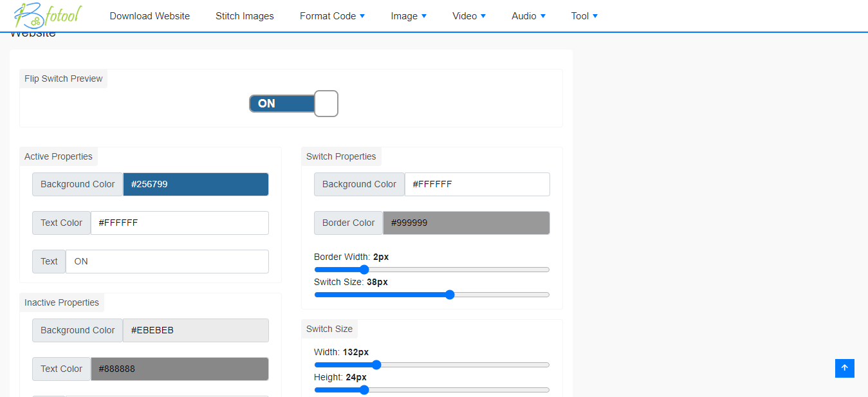The height and width of the screenshot is (397, 868).
Task: Open the Stitch Images page
Action: point(245,15)
